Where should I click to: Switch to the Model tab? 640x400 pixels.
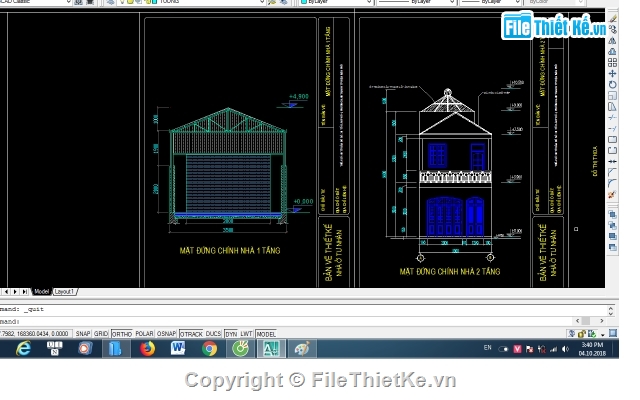(41, 291)
